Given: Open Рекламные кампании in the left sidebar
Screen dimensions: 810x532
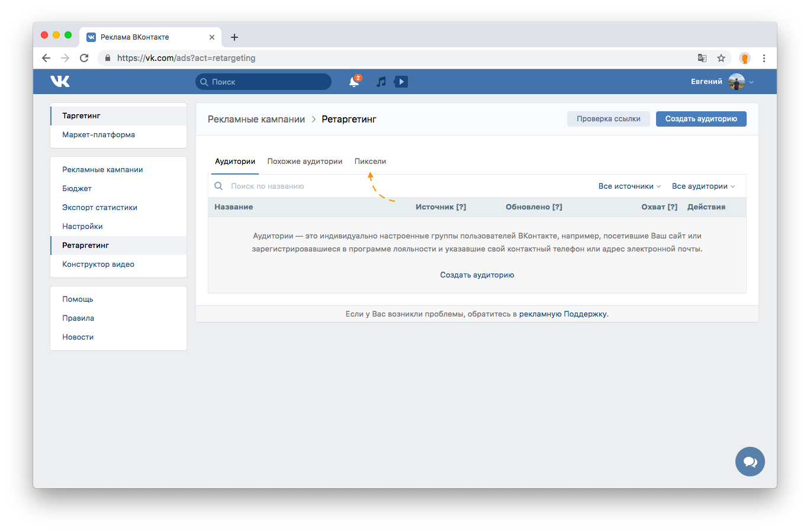Looking at the screenshot, I should click(118, 170).
